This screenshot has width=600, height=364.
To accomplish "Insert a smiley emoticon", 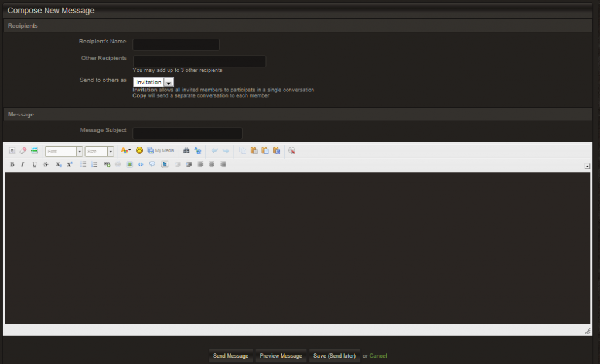I will pos(139,150).
